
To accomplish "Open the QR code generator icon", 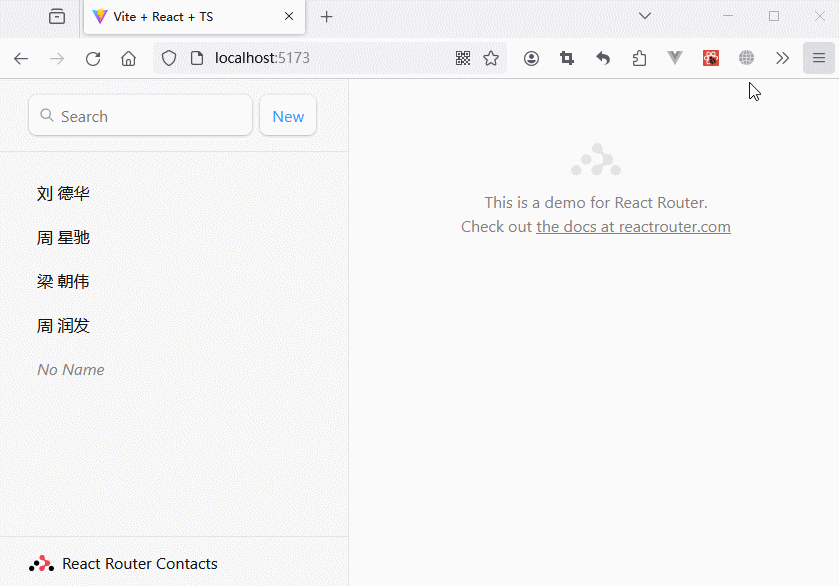I will click(463, 58).
